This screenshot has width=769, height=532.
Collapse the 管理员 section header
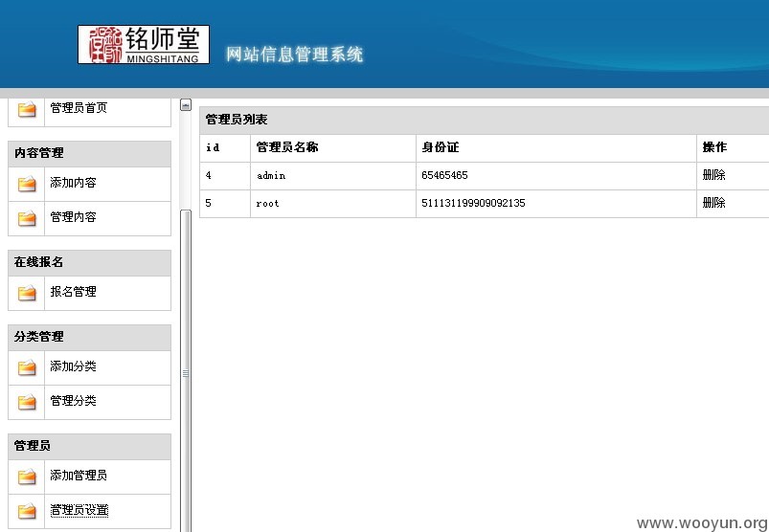pyautogui.click(x=89, y=446)
